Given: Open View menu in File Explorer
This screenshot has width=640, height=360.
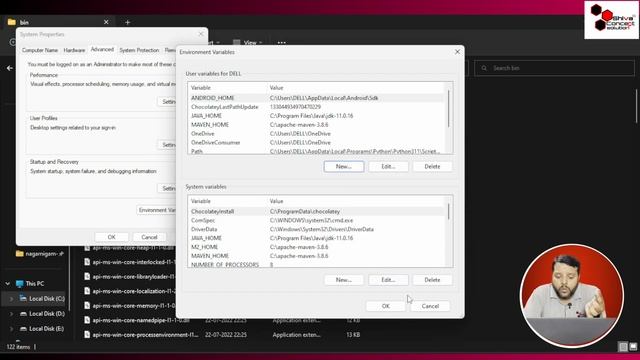Looking at the screenshot, I should point(248,42).
